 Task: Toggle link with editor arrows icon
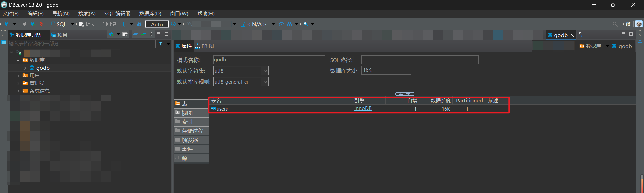click(x=143, y=34)
